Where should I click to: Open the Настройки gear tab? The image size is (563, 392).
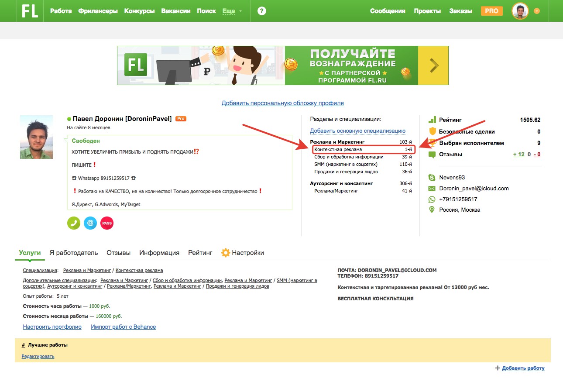[243, 253]
